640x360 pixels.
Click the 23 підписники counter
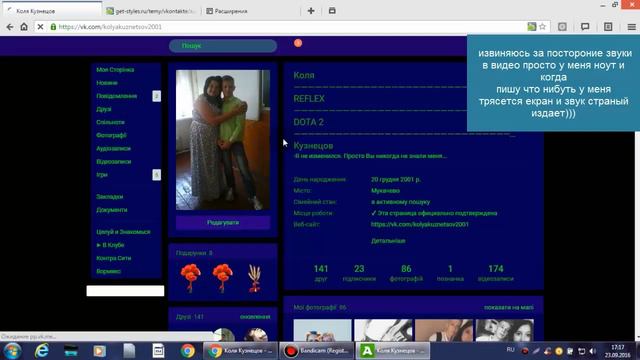pos(359,273)
